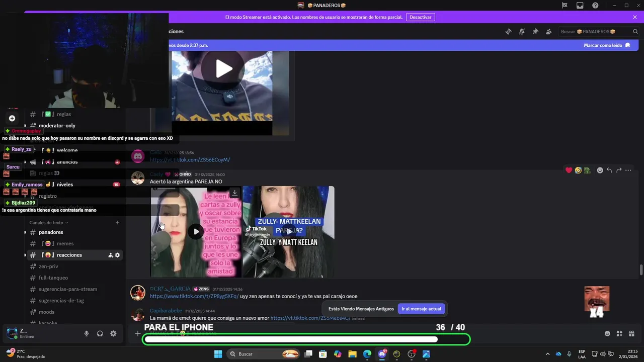644x362 pixels.
Task: Add heart reaction to hovered message
Action: (569, 170)
